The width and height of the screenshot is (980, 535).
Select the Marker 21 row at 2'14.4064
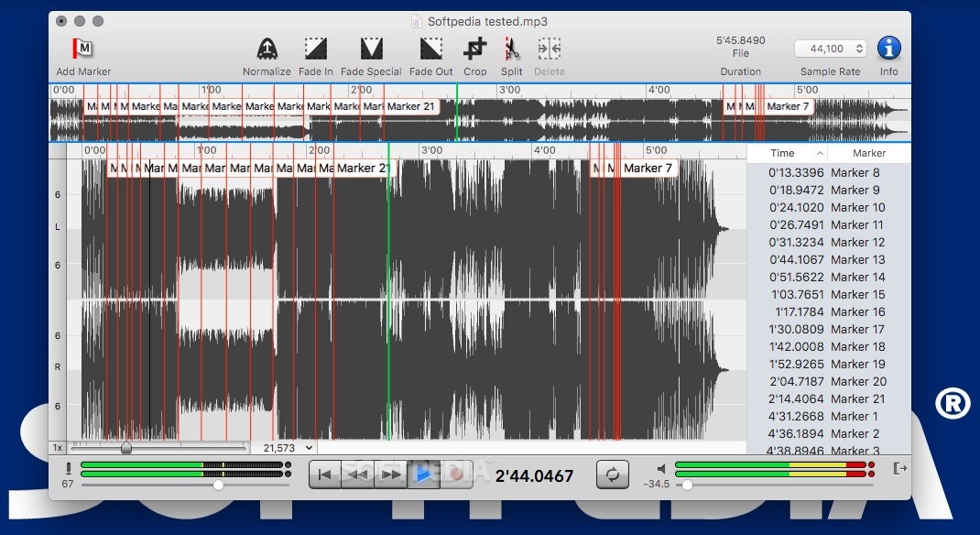[x=829, y=399]
